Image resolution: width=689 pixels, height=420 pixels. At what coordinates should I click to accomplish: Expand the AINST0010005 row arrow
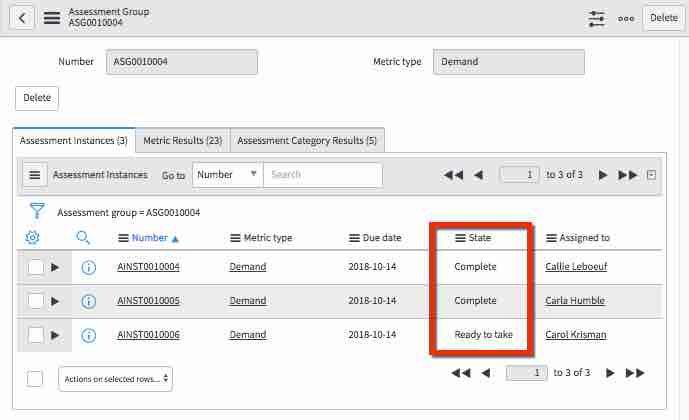pos(56,301)
